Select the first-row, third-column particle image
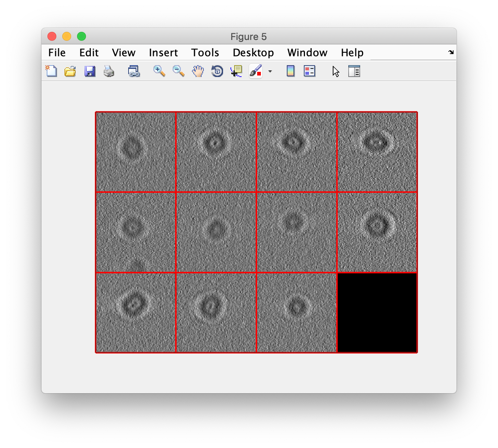This screenshot has height=448, width=498. (x=296, y=152)
